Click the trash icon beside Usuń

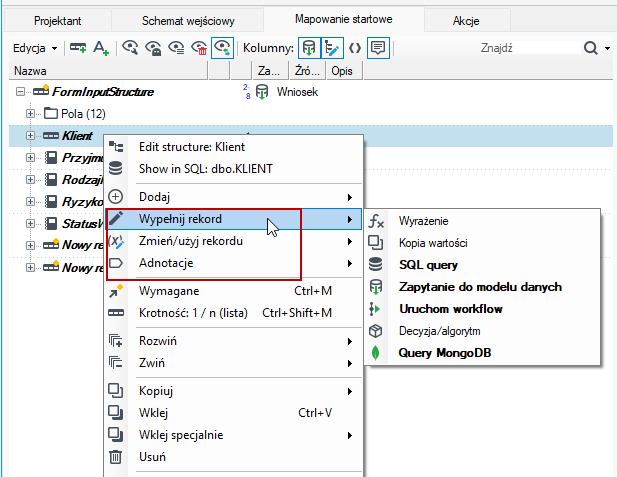[x=115, y=457]
